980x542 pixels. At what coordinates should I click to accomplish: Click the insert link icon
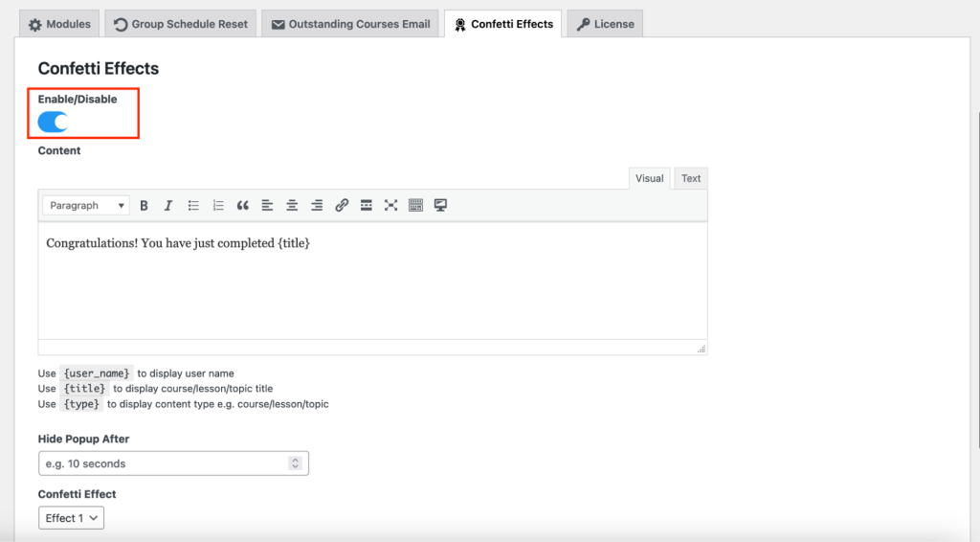click(x=342, y=205)
